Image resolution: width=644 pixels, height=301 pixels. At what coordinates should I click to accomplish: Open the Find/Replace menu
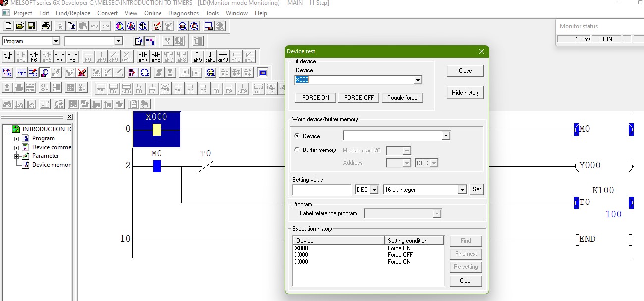73,13
